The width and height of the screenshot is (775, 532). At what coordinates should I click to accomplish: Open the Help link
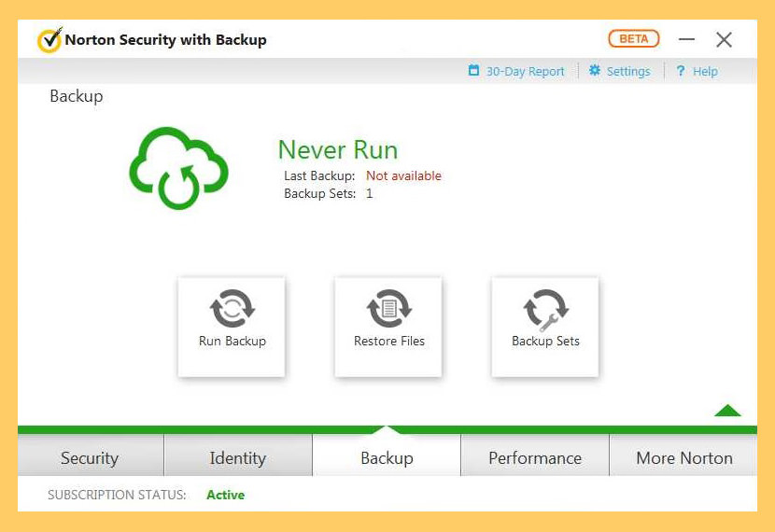coord(705,72)
